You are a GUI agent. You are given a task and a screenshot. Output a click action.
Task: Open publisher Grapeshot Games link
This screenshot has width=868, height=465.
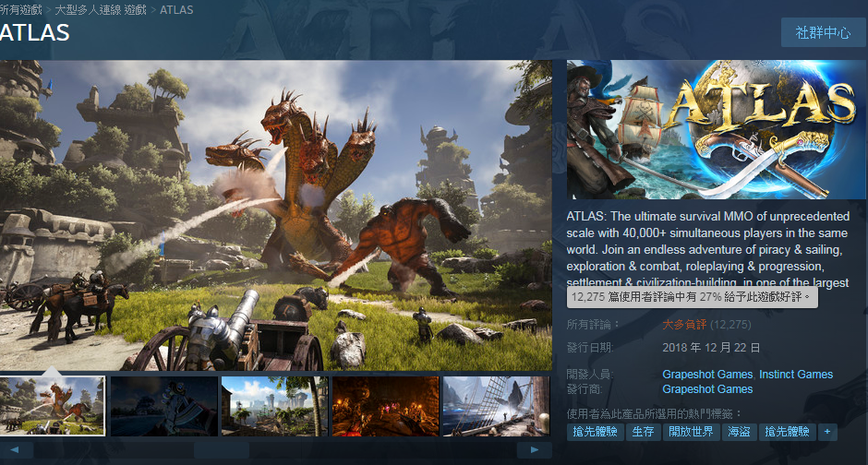pos(707,389)
